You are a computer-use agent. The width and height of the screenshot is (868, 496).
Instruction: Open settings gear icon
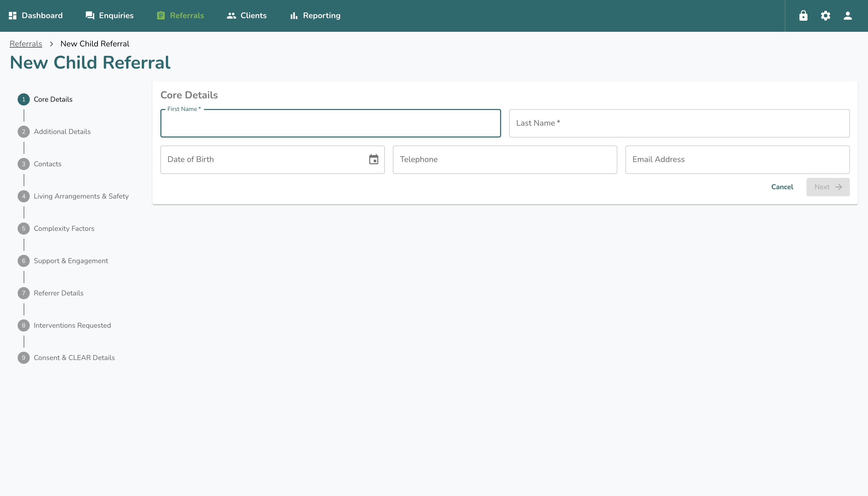[825, 16]
